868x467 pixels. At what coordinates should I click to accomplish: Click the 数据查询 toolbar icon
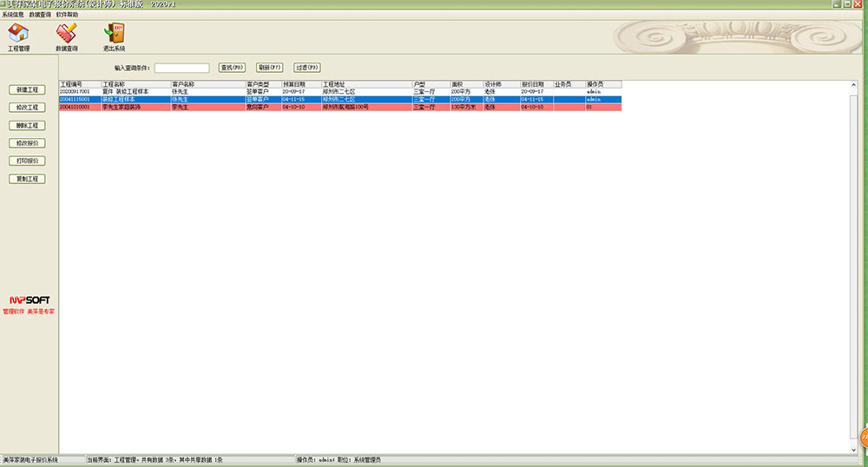tap(66, 34)
